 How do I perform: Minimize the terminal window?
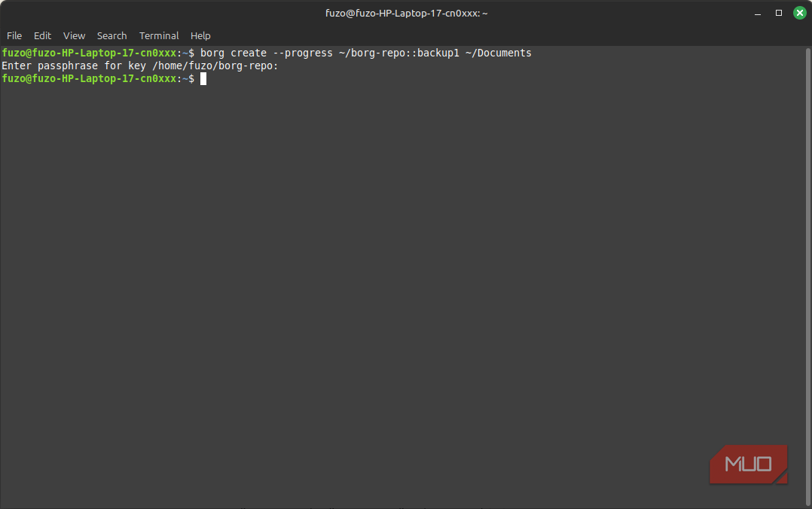pyautogui.click(x=758, y=14)
